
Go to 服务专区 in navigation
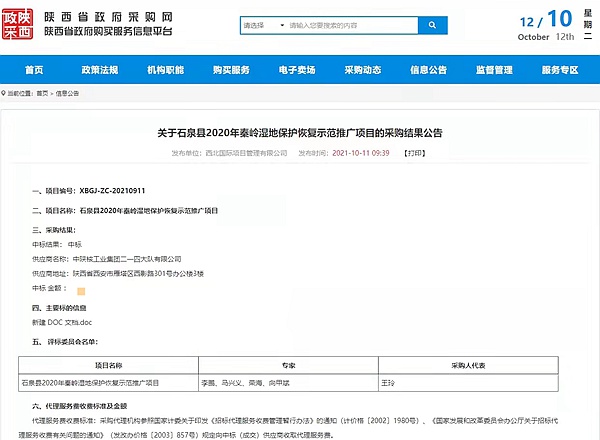(560, 70)
